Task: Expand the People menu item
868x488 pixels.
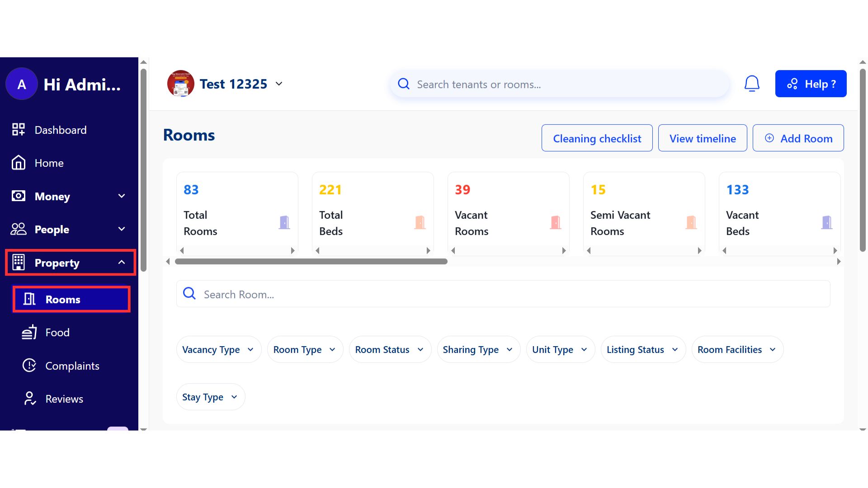Action: pyautogui.click(x=122, y=229)
